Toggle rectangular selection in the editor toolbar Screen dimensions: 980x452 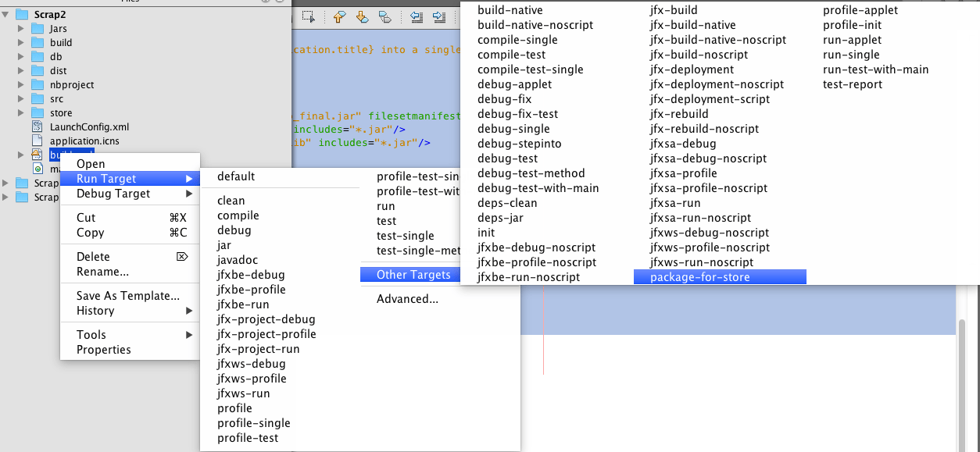pos(309,16)
